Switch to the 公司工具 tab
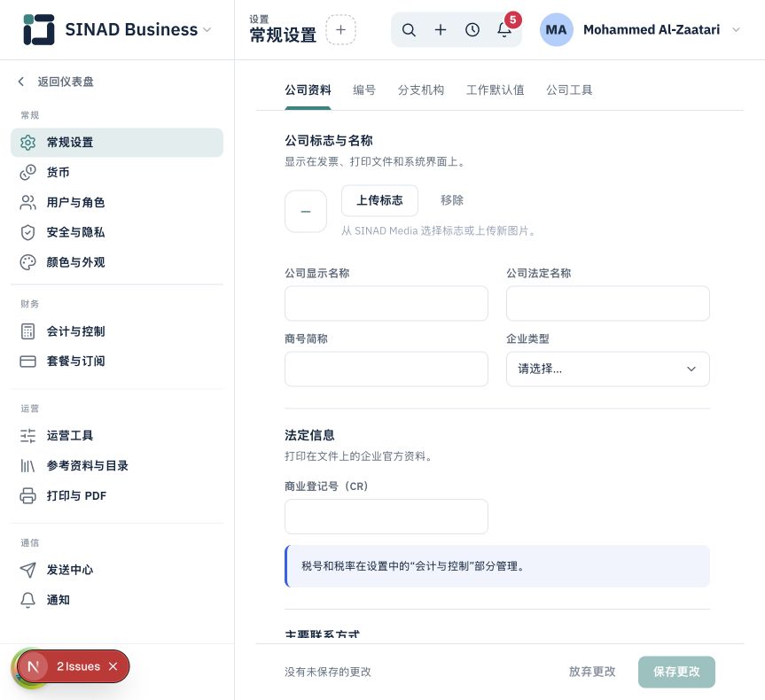The height and width of the screenshot is (700, 765). (x=569, y=90)
